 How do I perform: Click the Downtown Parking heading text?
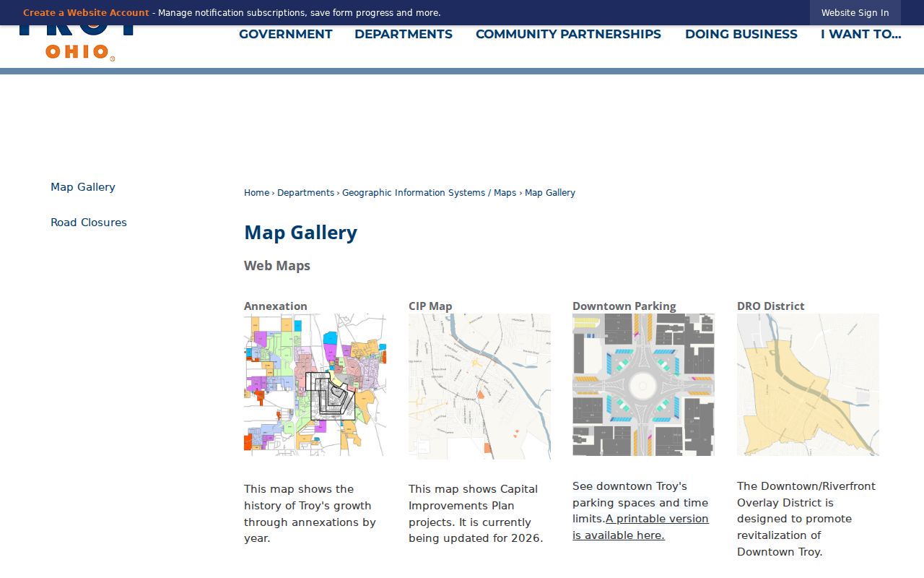point(624,306)
